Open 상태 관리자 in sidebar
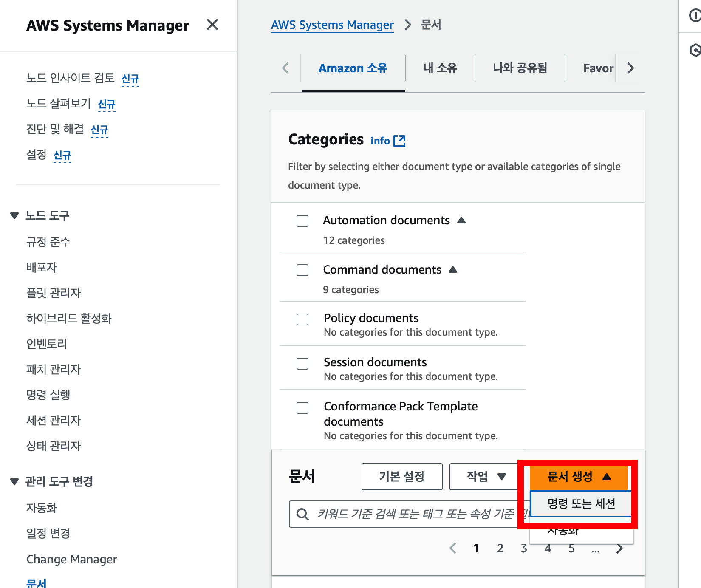This screenshot has width=701, height=588. coord(54,446)
